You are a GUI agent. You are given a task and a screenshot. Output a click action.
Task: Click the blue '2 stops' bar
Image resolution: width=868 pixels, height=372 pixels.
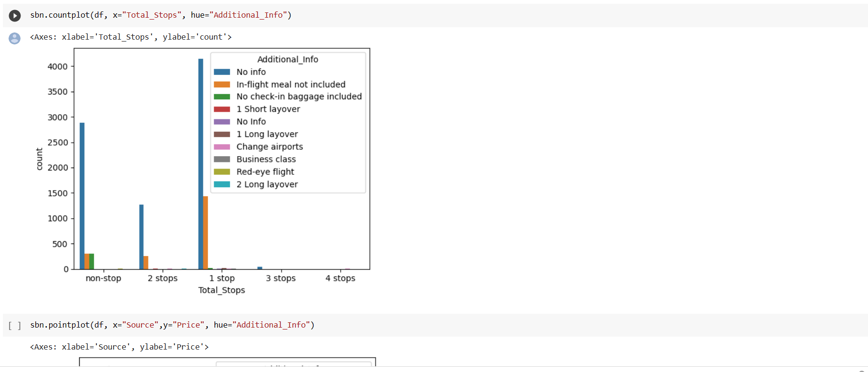141,237
